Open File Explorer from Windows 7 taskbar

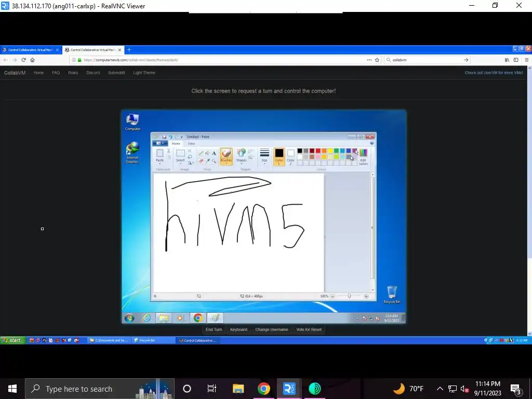point(164,318)
